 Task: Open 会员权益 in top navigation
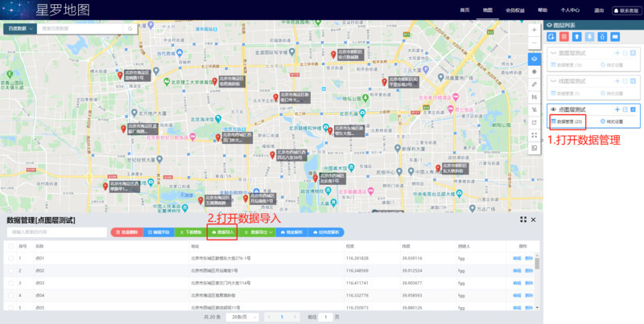click(x=515, y=10)
